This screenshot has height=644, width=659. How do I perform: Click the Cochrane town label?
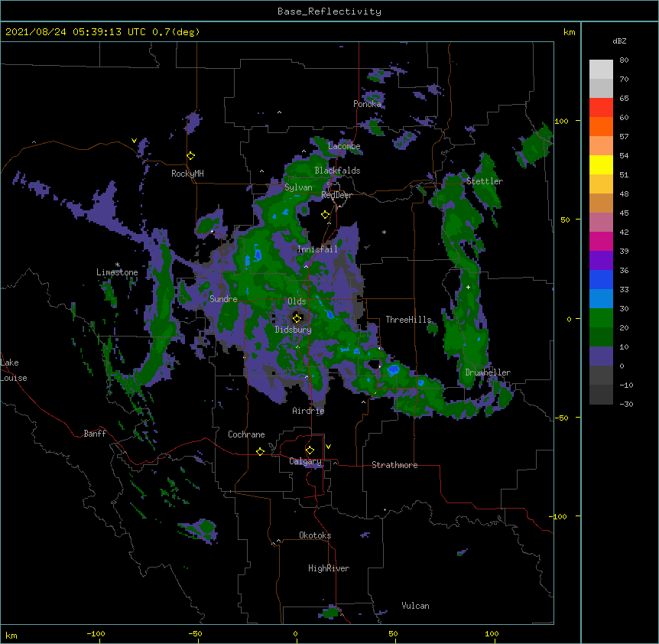(246, 434)
